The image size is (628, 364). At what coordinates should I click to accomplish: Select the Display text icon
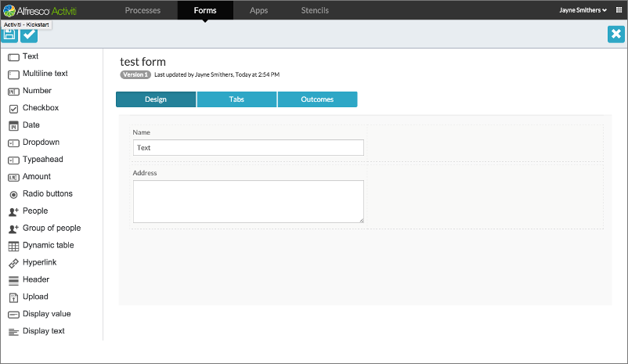[x=13, y=332]
